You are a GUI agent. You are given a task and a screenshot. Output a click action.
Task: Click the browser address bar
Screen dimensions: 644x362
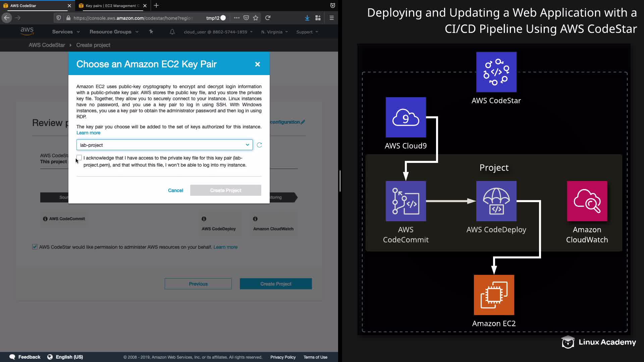pos(134,18)
